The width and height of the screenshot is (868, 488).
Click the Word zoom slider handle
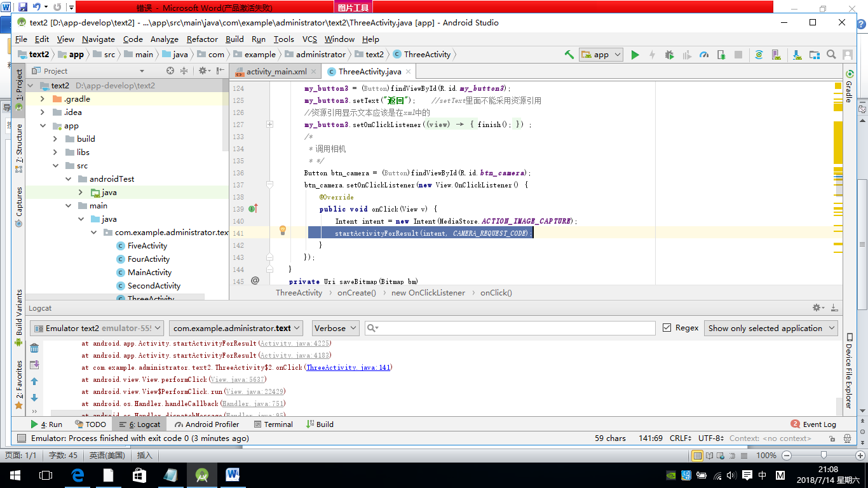[x=824, y=455]
